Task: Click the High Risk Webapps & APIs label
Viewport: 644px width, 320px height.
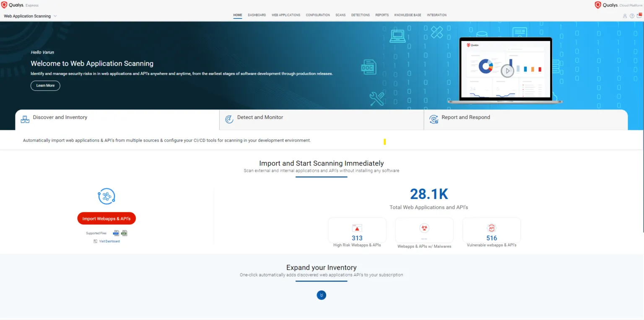Action: [357, 245]
